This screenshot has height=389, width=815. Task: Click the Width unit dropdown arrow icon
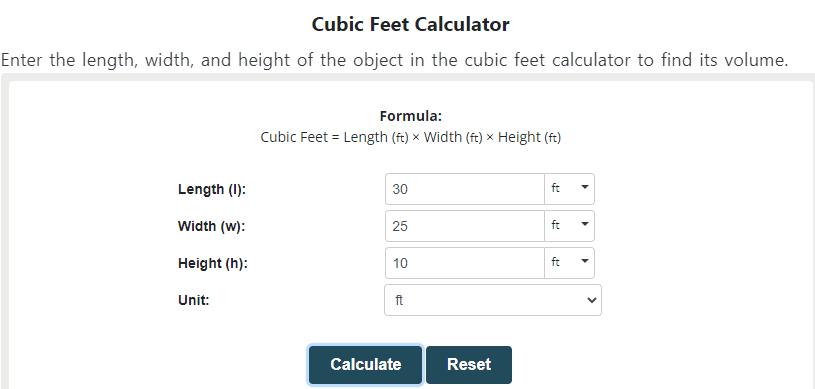pyautogui.click(x=585, y=224)
